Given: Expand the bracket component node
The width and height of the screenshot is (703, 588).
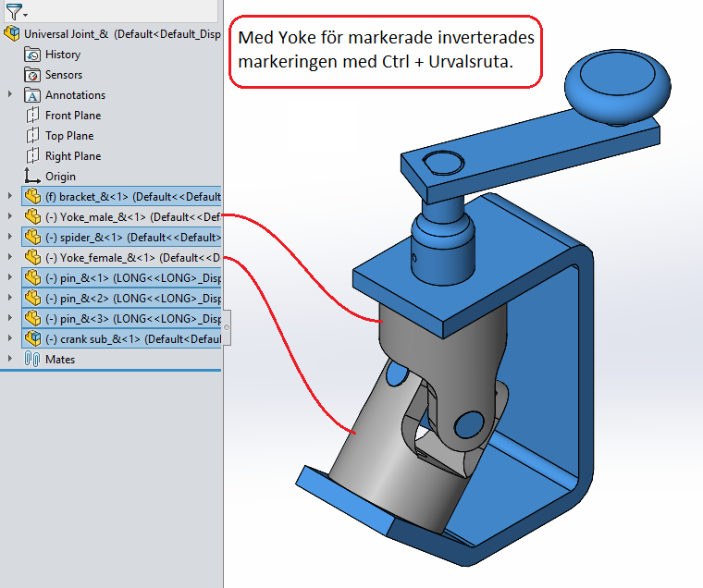Looking at the screenshot, I should click(10, 196).
